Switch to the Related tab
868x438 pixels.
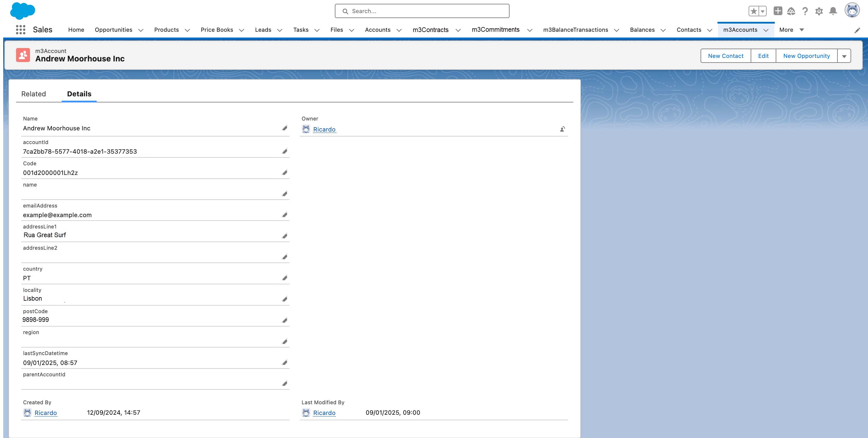33,94
